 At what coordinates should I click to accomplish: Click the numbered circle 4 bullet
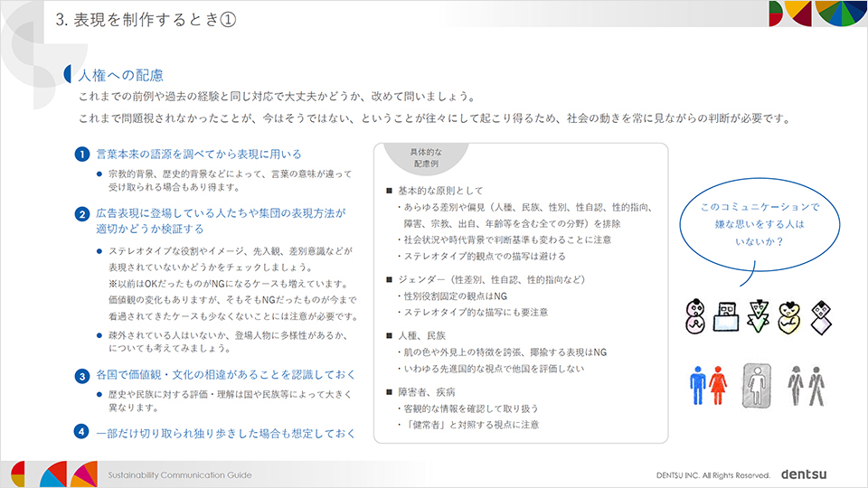pyautogui.click(x=81, y=432)
